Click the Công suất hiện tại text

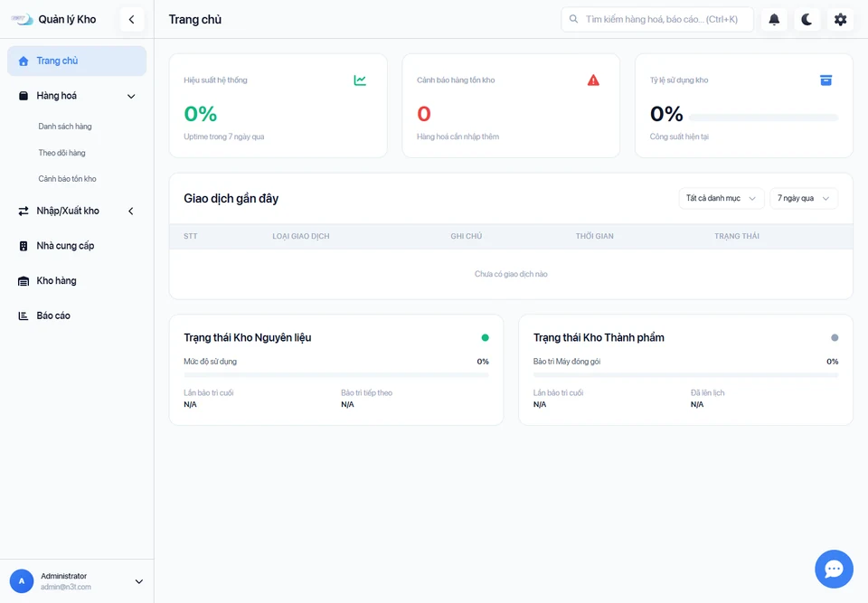[x=679, y=137]
